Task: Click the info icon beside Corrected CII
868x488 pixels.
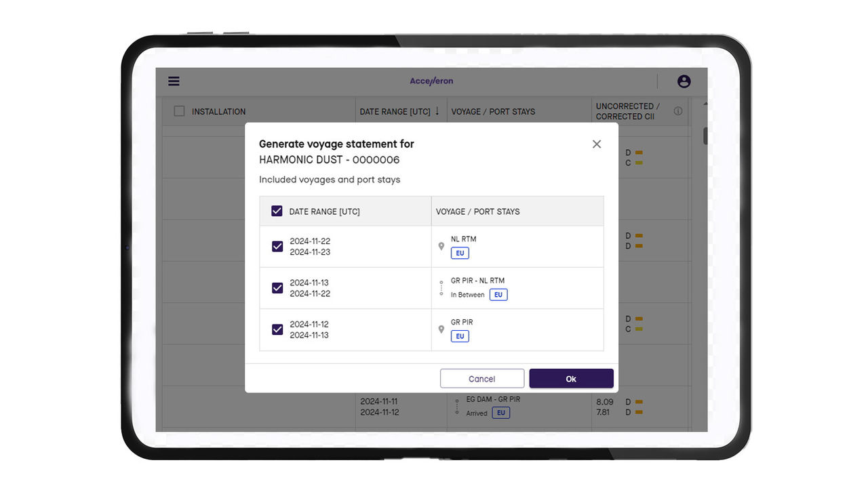Action: pos(678,111)
